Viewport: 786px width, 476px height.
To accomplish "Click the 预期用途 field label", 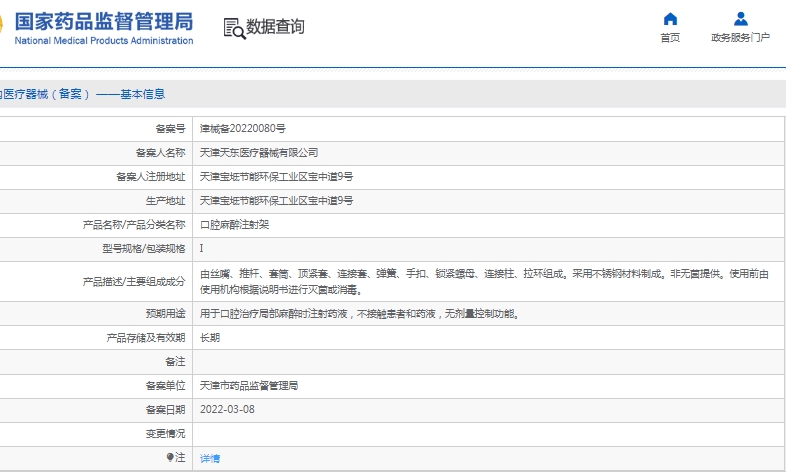I will click(x=165, y=314).
